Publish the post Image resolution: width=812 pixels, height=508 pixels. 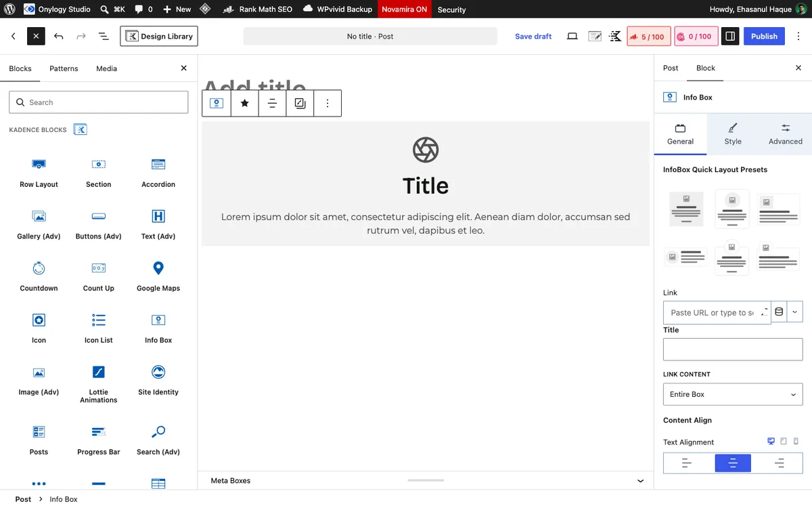click(764, 37)
